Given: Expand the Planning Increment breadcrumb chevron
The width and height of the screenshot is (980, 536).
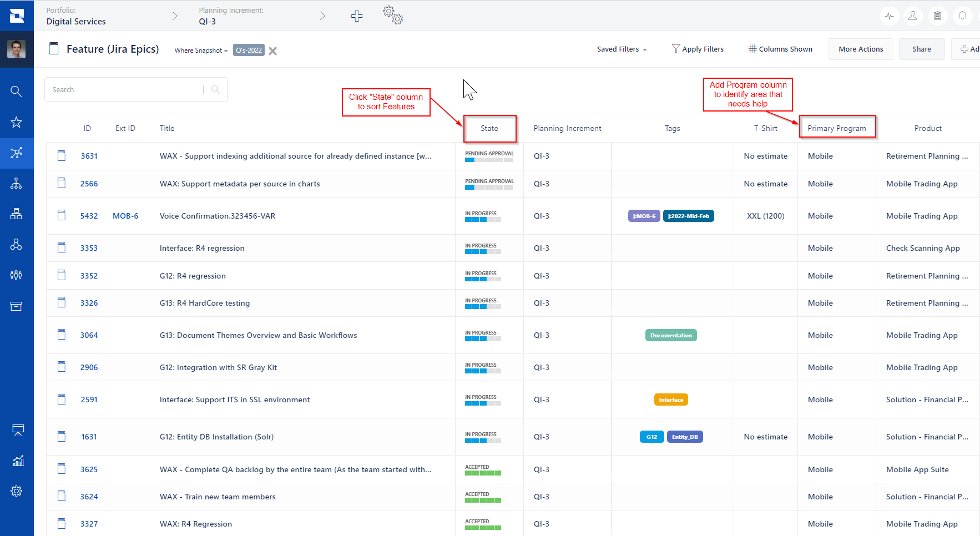Looking at the screenshot, I should tap(322, 16).
